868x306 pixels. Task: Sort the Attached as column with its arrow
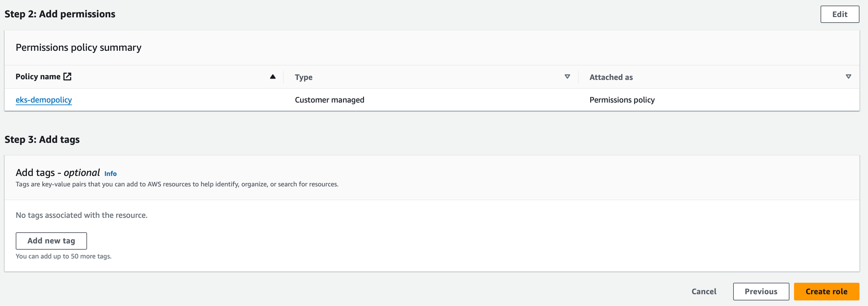[848, 77]
